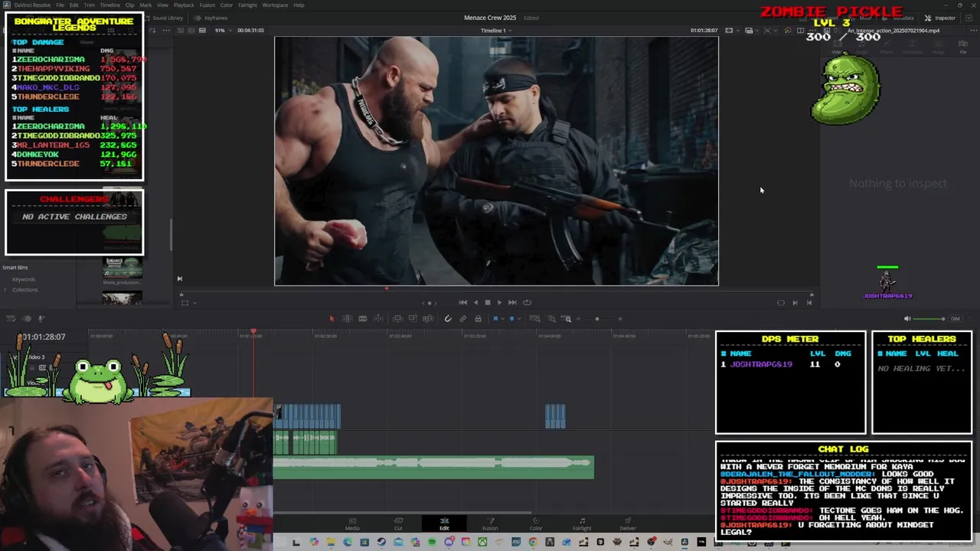This screenshot has height=551, width=980.
Task: Select the Collections smart bin
Action: [x=24, y=289]
